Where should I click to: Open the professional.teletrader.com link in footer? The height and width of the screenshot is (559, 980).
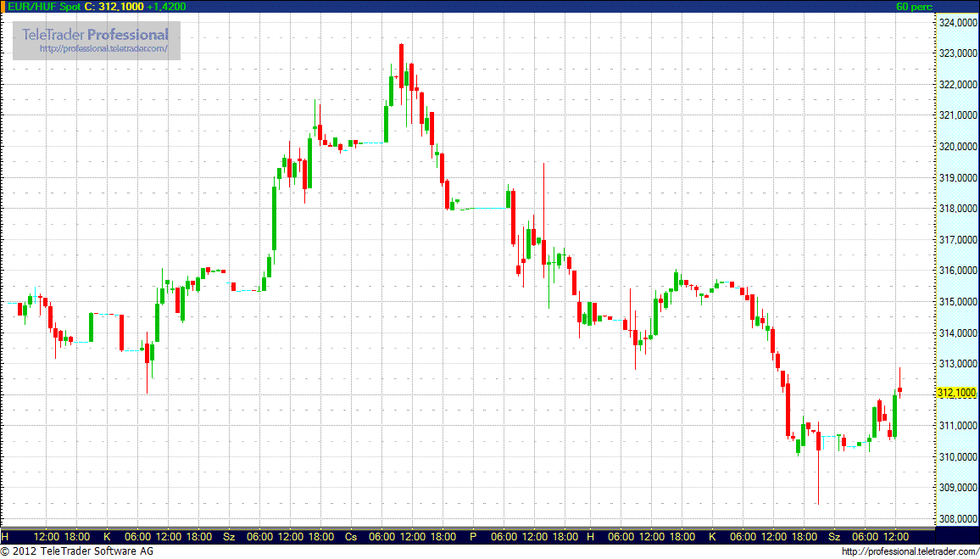click(910, 551)
